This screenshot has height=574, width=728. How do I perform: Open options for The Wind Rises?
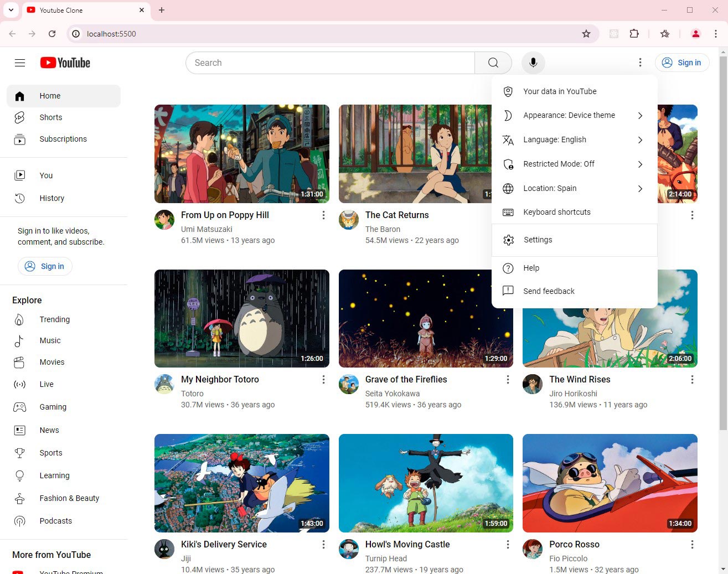click(x=692, y=380)
